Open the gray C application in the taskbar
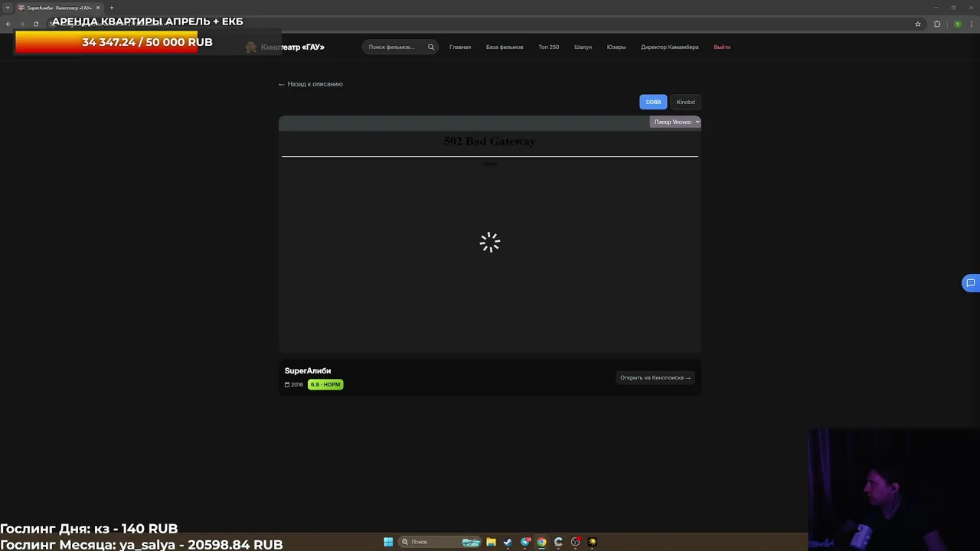The height and width of the screenshot is (551, 980). pyautogui.click(x=559, y=542)
